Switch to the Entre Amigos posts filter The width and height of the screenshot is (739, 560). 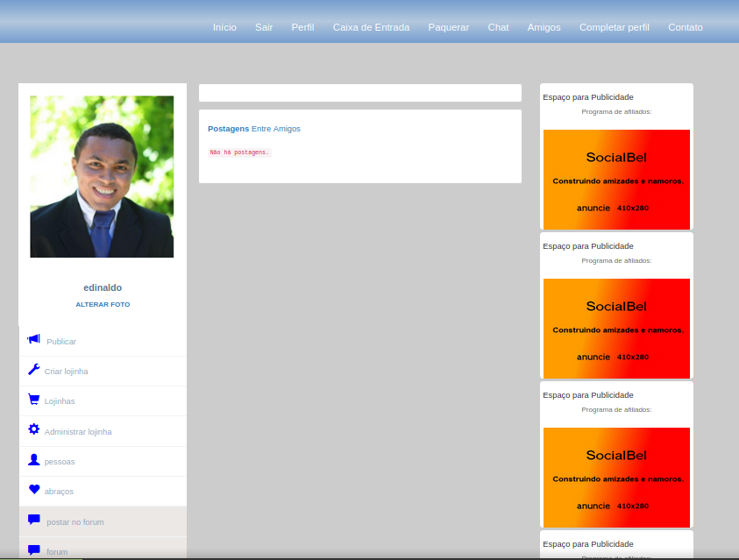point(275,129)
